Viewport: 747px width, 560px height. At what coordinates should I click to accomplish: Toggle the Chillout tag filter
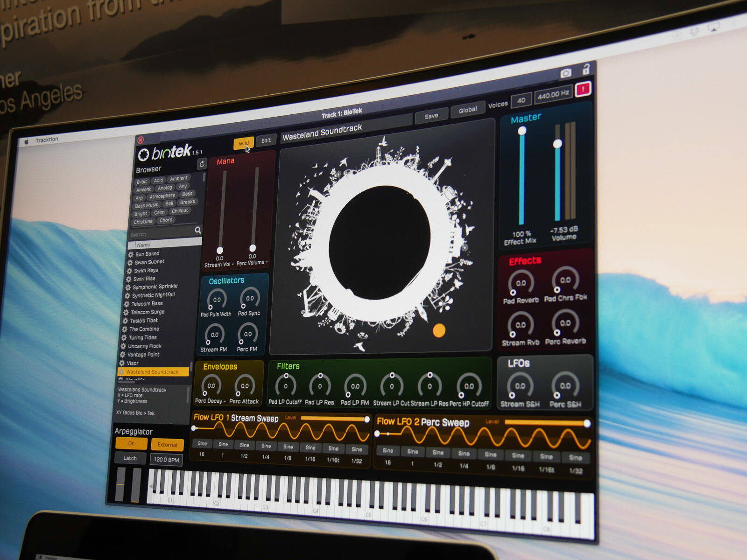tap(180, 211)
